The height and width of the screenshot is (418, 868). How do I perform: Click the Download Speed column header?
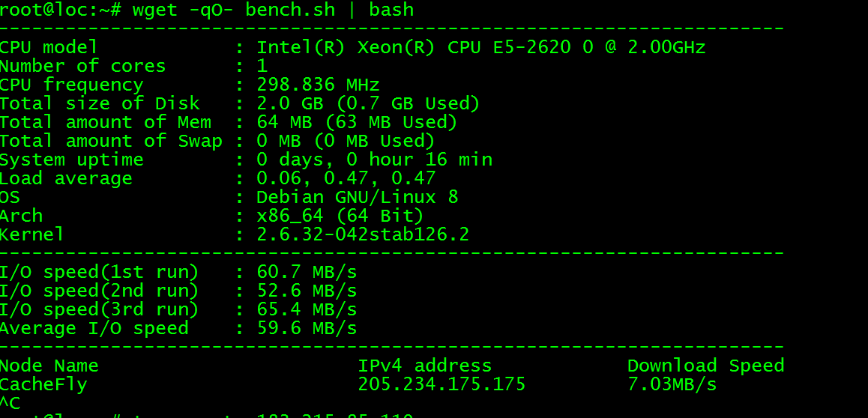click(705, 366)
